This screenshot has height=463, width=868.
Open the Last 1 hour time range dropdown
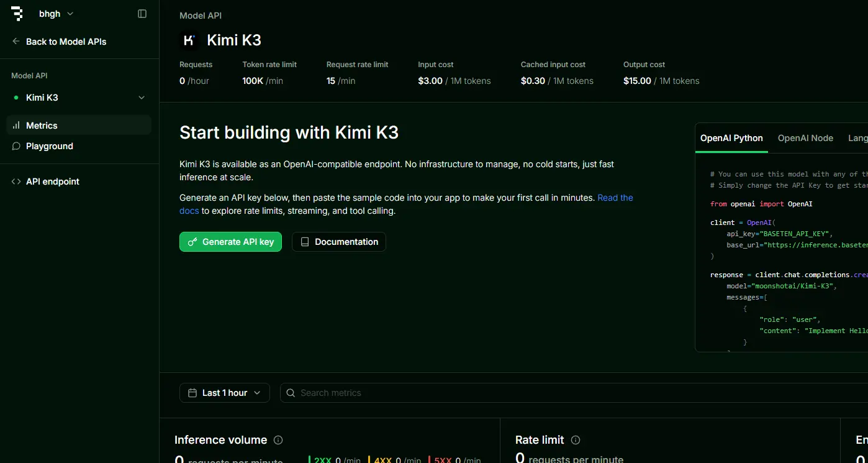point(225,393)
